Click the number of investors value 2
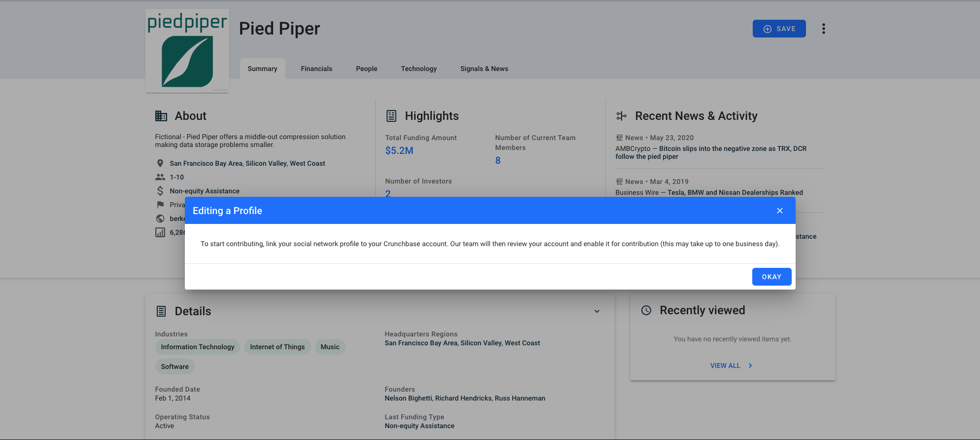 (388, 193)
